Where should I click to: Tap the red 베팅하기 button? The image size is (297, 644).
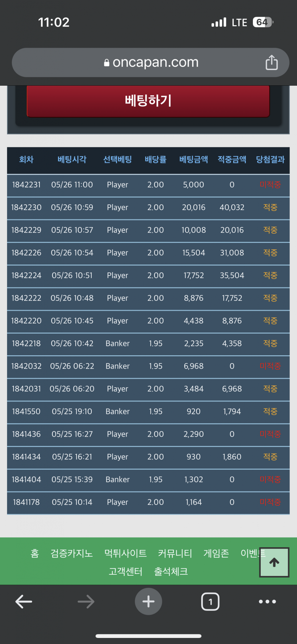tap(148, 101)
